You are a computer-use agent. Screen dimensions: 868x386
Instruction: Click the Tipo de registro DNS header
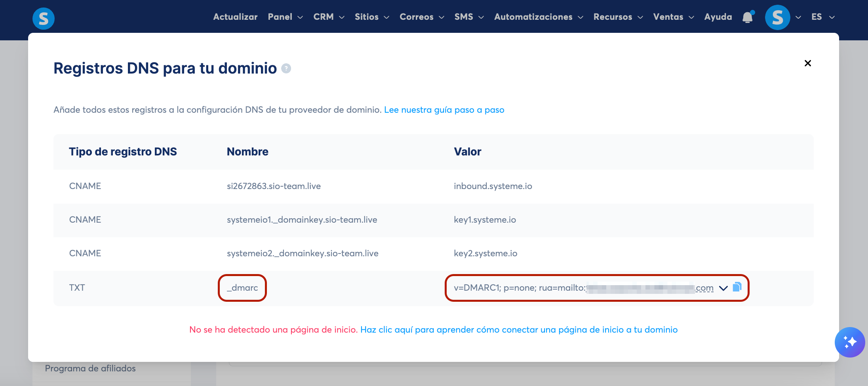(x=123, y=152)
